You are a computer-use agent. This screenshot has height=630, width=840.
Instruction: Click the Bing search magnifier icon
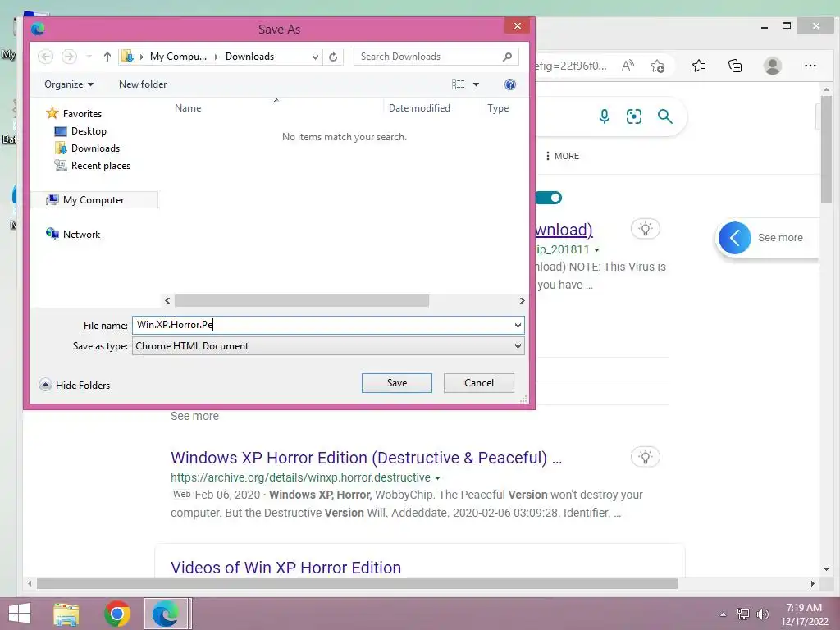click(x=664, y=116)
